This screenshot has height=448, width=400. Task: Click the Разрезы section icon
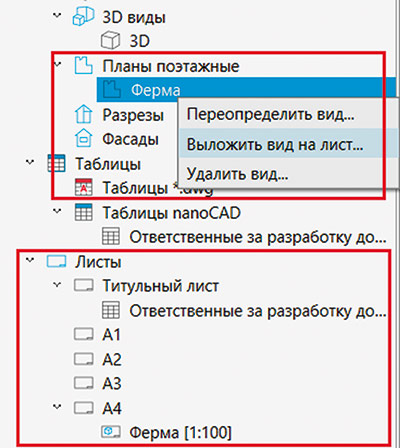[83, 114]
